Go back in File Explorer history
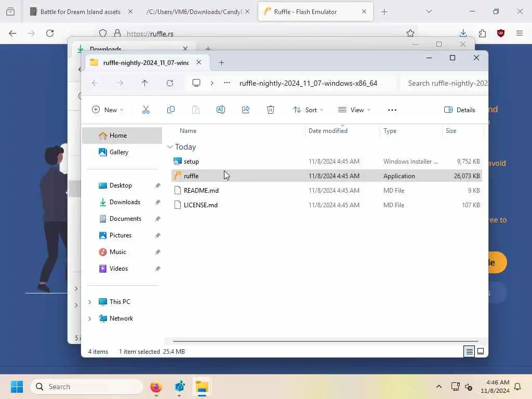The width and height of the screenshot is (532, 399). click(x=95, y=83)
